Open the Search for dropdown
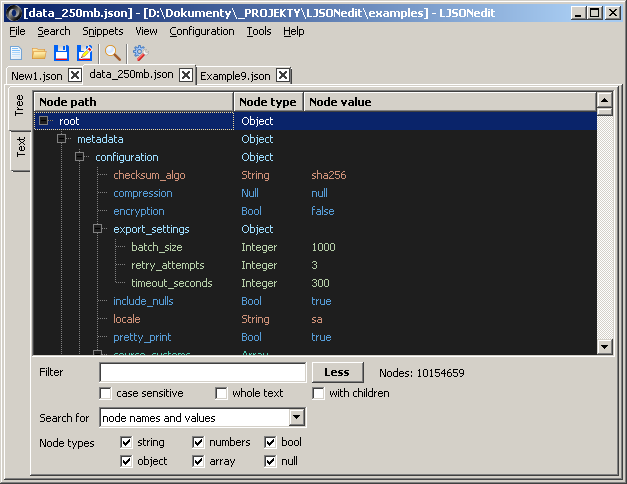 [x=296, y=417]
